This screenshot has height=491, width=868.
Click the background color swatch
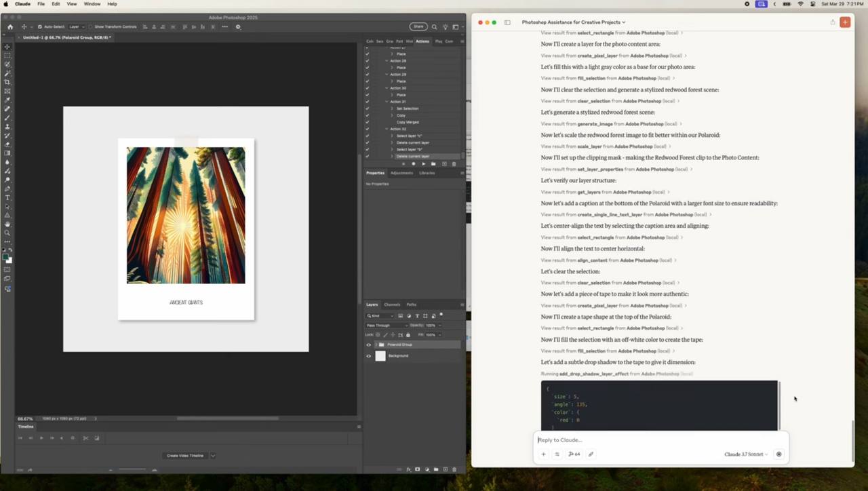click(9, 261)
